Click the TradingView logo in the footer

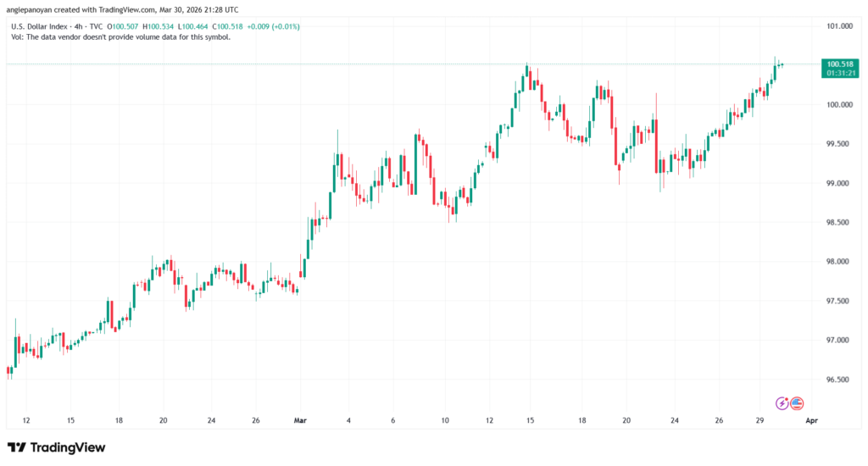tap(57, 447)
